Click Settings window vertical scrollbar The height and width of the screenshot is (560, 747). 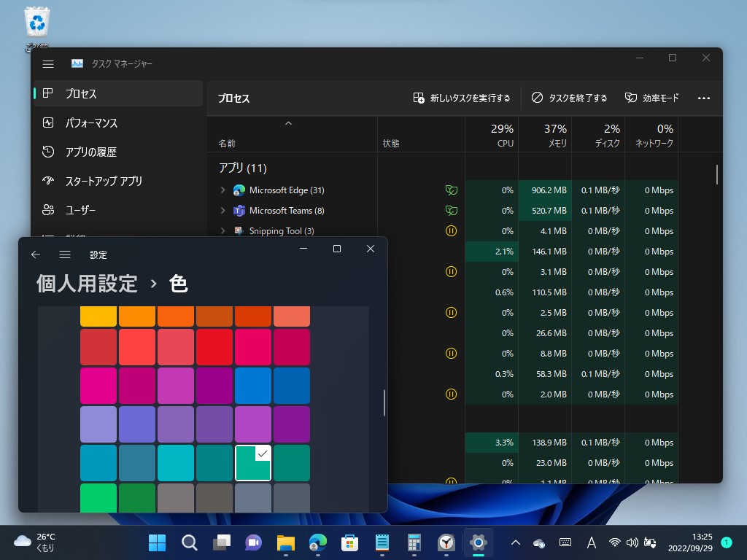pos(384,402)
